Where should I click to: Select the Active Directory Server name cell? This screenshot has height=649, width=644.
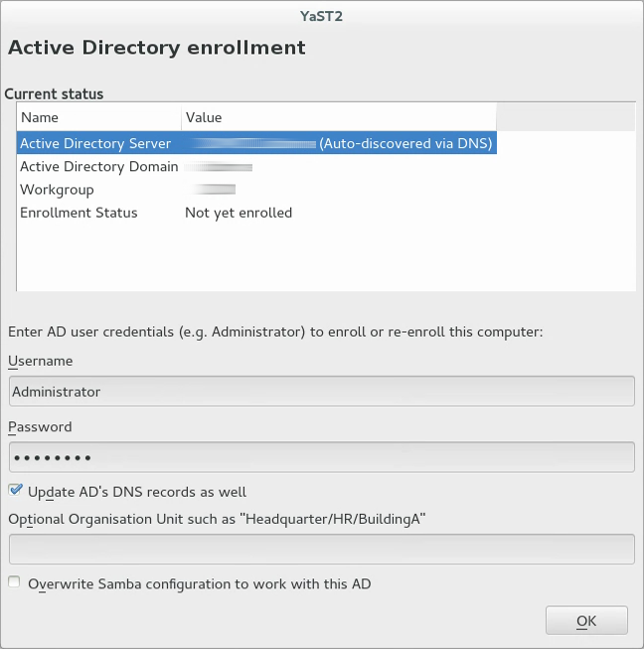click(x=95, y=143)
